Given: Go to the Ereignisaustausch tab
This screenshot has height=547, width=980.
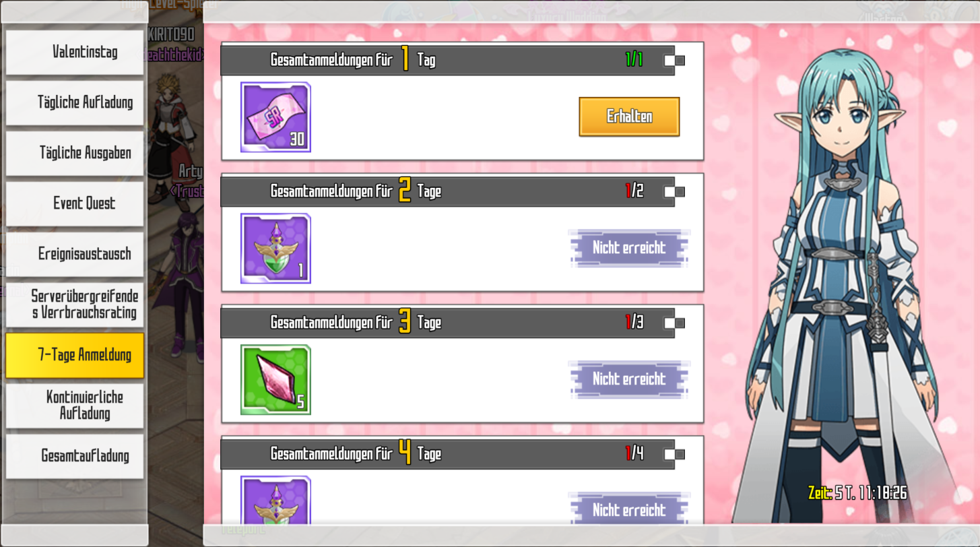Looking at the screenshot, I should pyautogui.click(x=75, y=255).
